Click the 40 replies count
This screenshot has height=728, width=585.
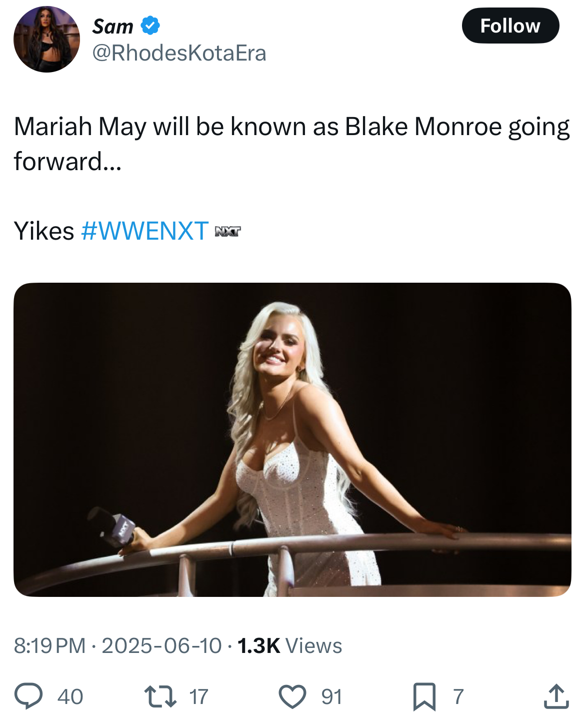(70, 696)
